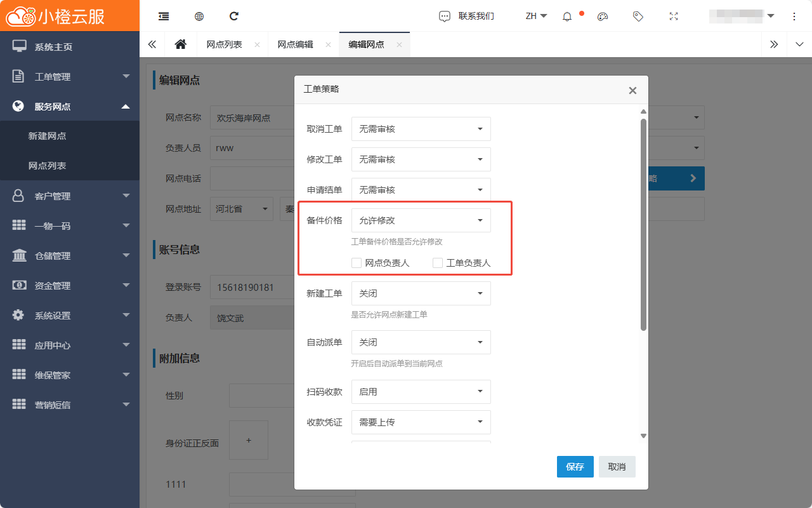Open the 新建工单 dropdown

pos(421,293)
